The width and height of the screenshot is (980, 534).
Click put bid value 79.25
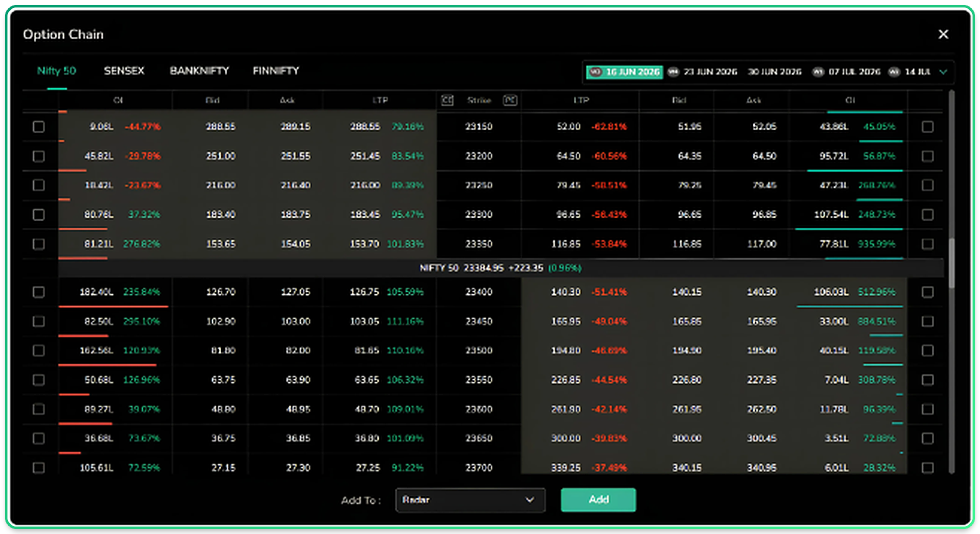pos(690,185)
